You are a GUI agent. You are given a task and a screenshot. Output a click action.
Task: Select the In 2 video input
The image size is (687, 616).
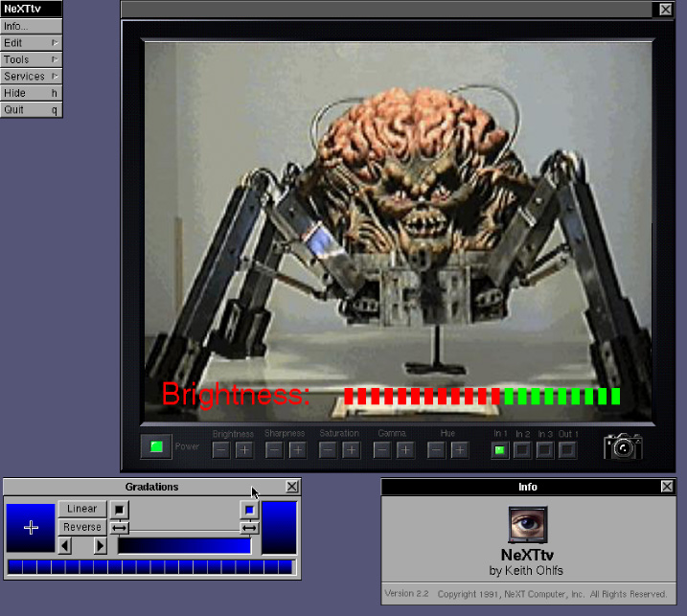coord(522,450)
